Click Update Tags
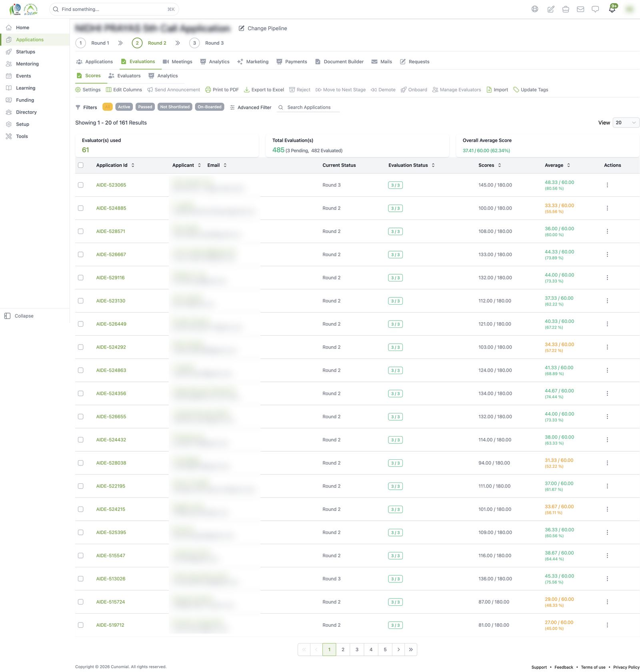The width and height of the screenshot is (640, 672). 531,90
